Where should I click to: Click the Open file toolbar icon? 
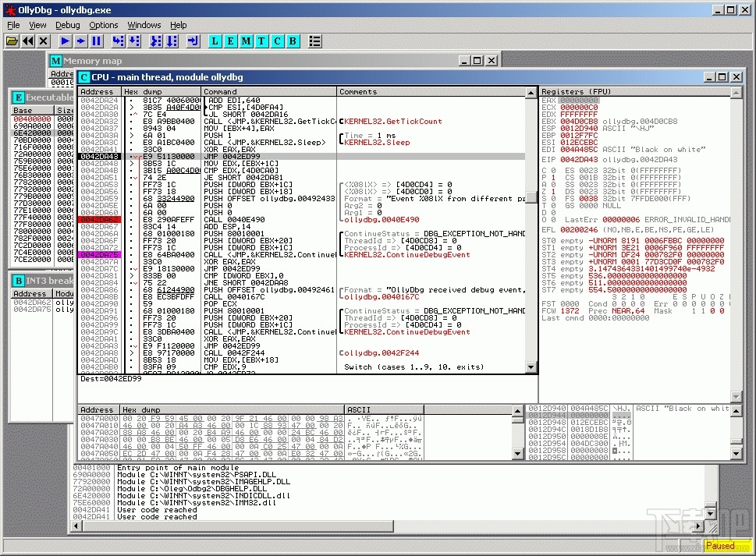(12, 41)
